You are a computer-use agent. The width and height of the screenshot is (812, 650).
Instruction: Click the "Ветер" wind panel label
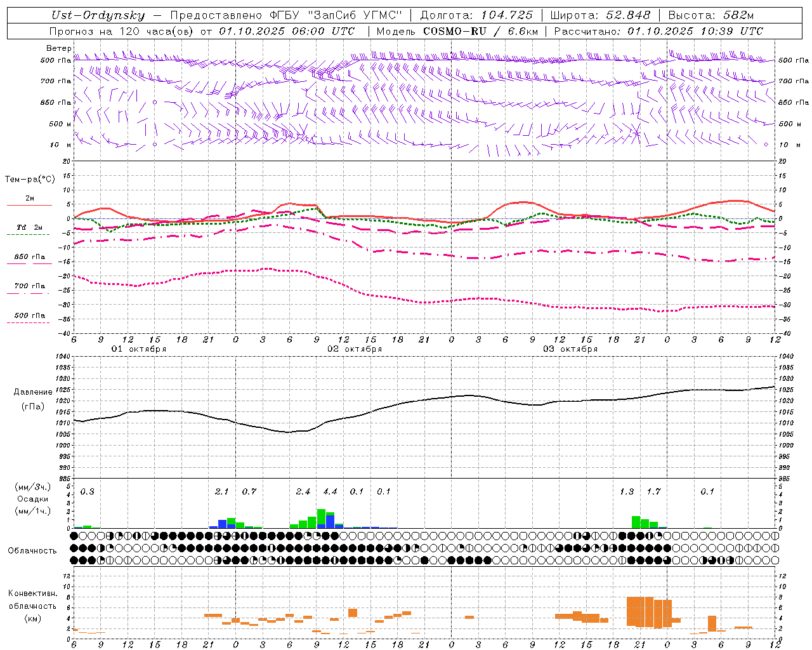point(58,48)
